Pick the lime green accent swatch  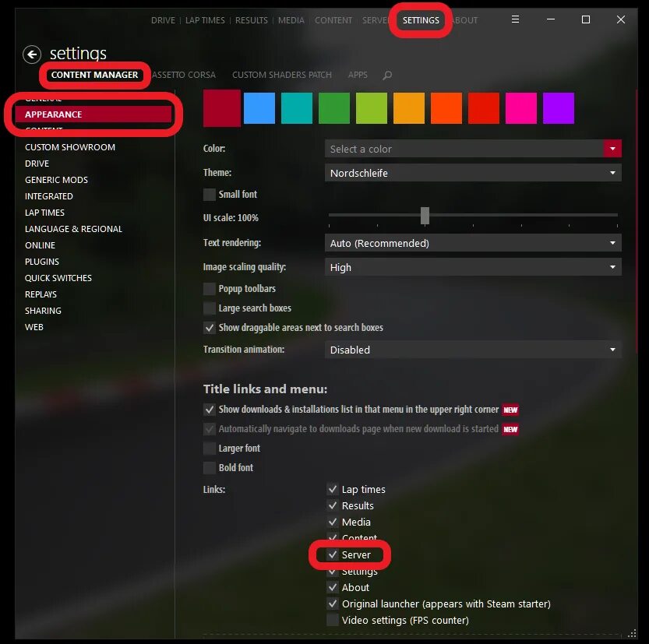click(x=372, y=108)
